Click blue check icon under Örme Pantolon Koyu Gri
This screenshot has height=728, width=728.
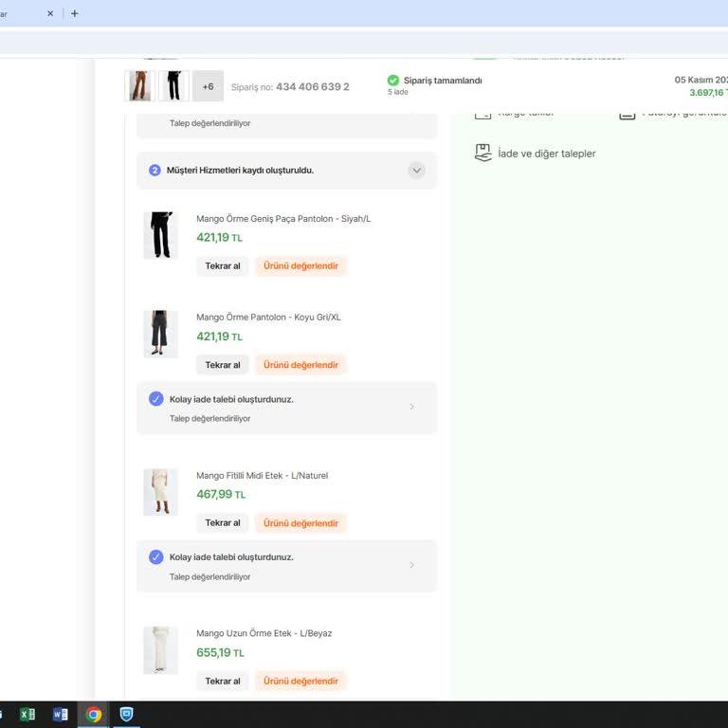click(156, 399)
